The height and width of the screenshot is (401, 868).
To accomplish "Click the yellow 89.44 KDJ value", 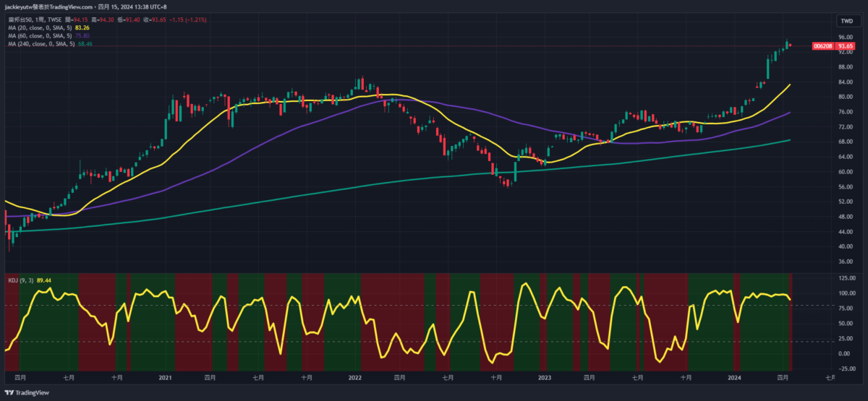I will [x=43, y=281].
